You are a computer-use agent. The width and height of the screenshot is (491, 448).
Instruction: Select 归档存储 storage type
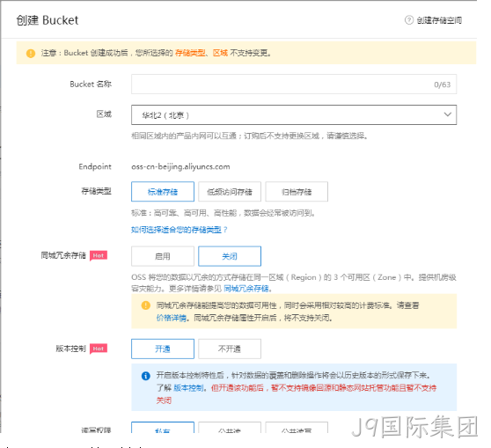point(297,192)
